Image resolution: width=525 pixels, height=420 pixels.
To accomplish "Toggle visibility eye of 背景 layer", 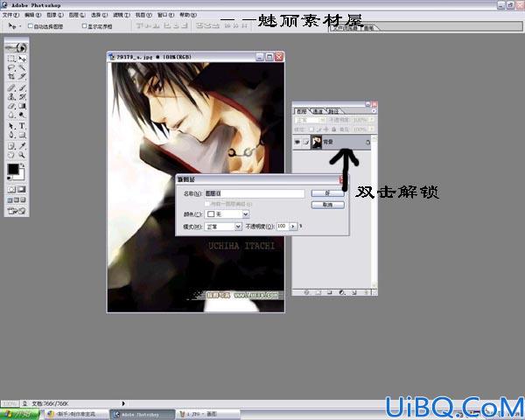I will click(297, 143).
